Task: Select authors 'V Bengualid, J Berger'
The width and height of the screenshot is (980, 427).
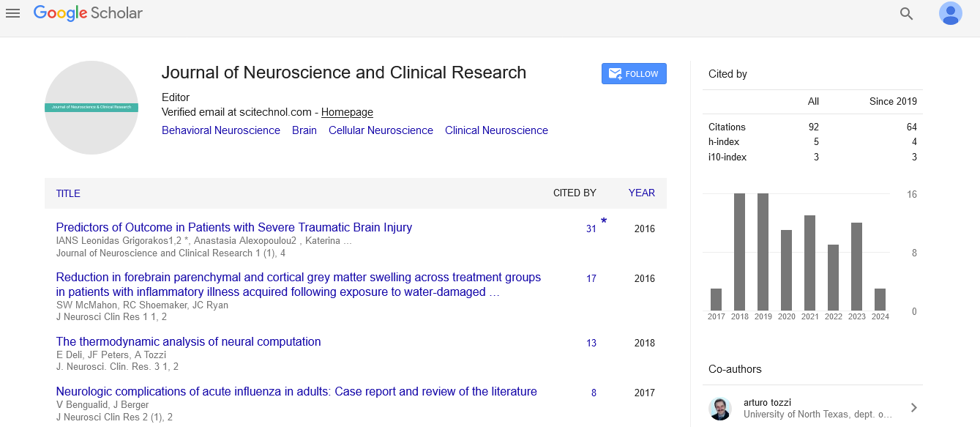Action: [x=102, y=405]
